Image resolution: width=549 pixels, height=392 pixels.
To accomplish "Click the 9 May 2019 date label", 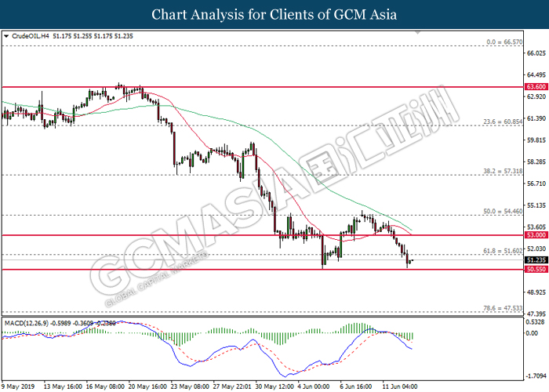I will pyautogui.click(x=18, y=387).
